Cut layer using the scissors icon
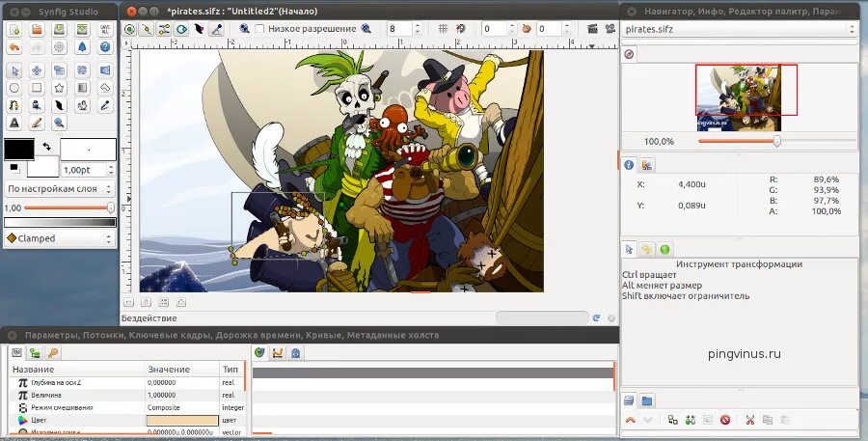The image size is (868, 441). click(750, 420)
